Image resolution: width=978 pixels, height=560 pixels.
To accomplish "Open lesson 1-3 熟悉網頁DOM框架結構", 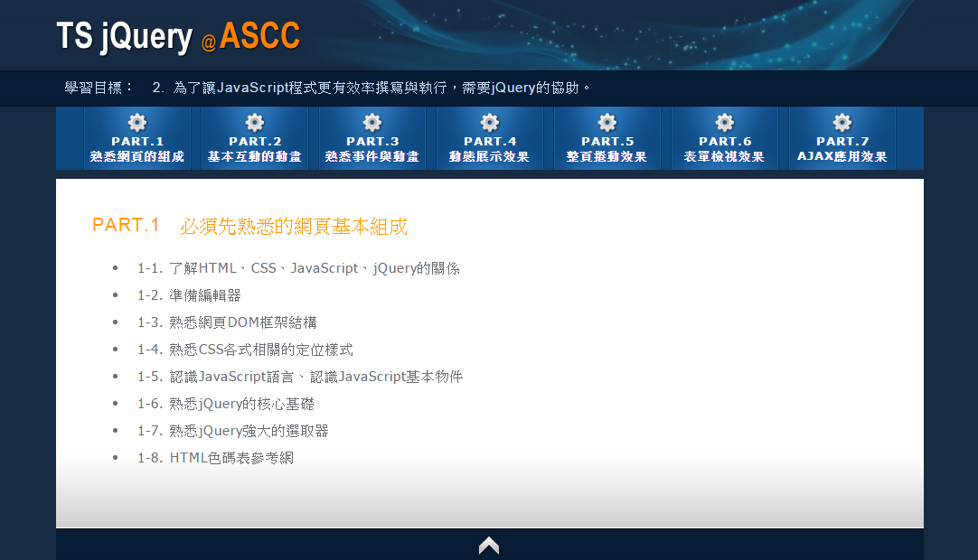I will (x=227, y=322).
